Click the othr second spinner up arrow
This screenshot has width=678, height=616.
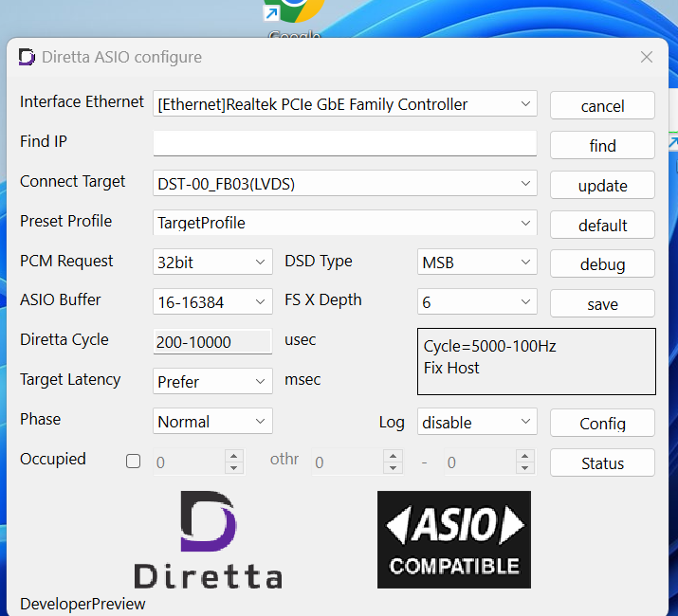pos(525,456)
